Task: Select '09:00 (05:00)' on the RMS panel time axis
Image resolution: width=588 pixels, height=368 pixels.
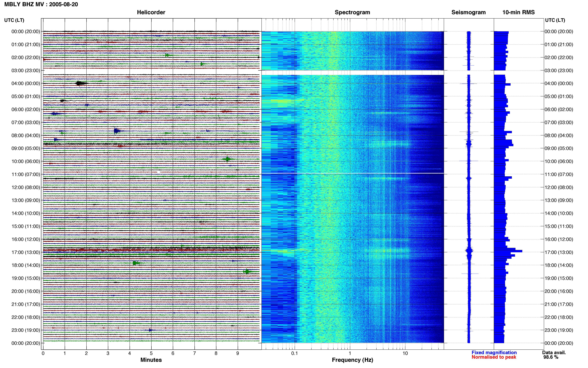Action: (x=559, y=148)
